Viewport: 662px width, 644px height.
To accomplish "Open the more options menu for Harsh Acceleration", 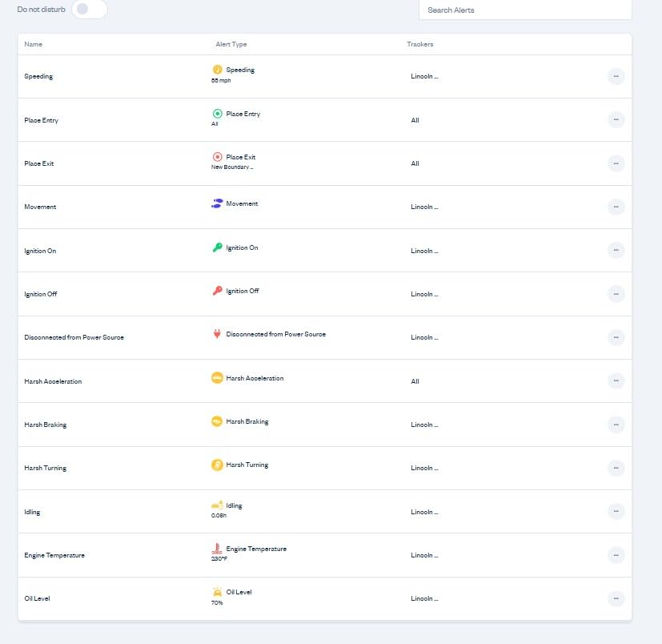I will [x=616, y=381].
